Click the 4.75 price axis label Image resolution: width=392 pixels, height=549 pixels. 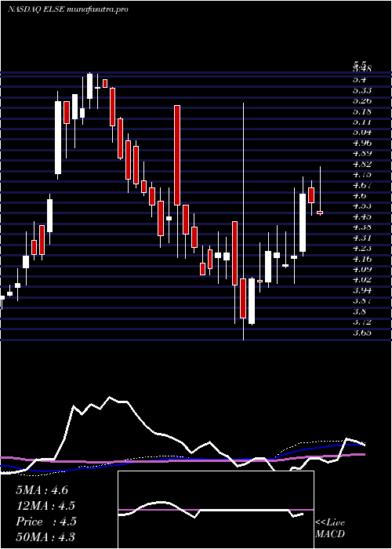pos(362,174)
